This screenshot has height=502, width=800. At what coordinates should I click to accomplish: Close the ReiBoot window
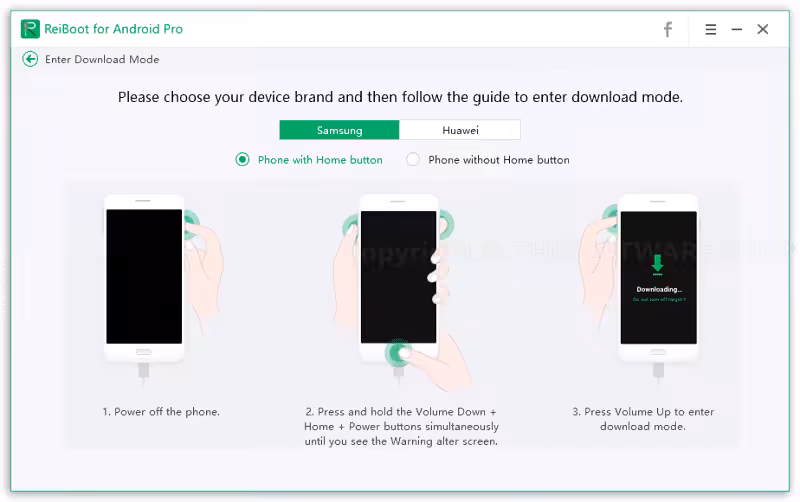coord(762,30)
